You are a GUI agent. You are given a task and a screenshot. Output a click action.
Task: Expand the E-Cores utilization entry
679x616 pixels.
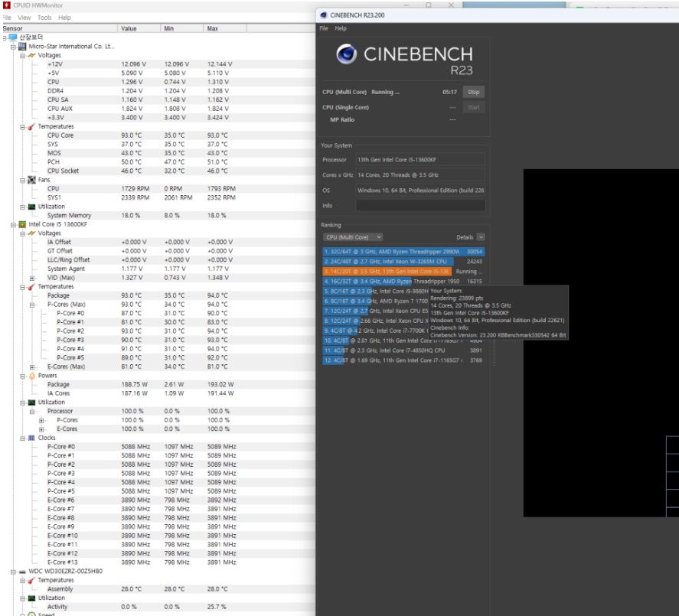click(41, 429)
